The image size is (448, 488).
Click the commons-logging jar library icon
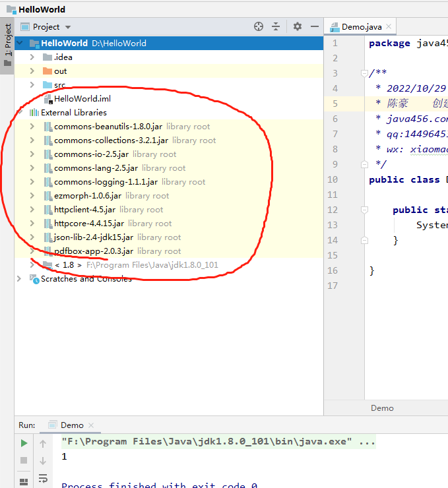pyautogui.click(x=48, y=182)
